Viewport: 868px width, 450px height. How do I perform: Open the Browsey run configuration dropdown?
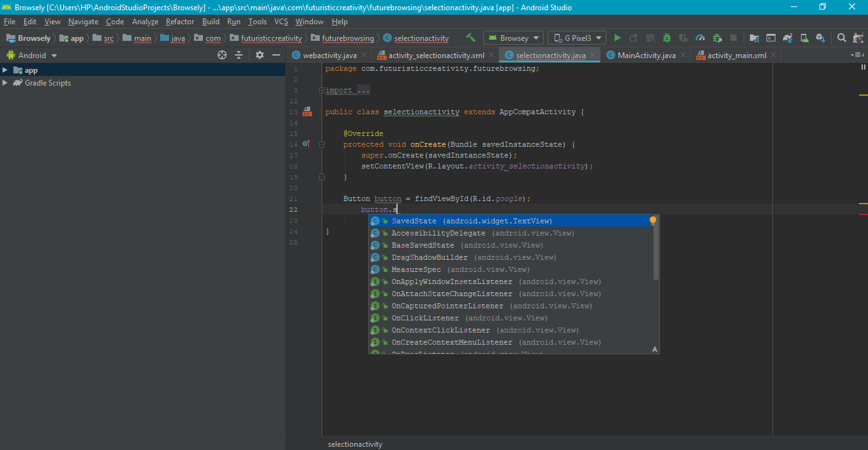(x=514, y=38)
